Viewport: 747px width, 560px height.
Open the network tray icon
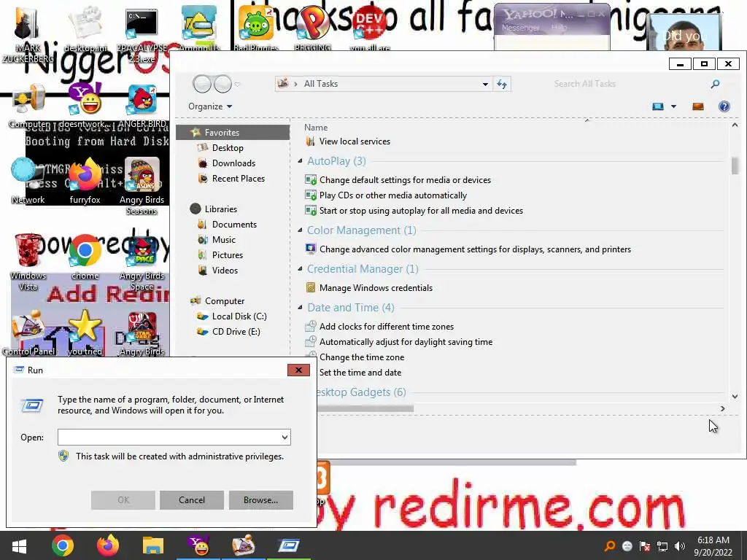tap(662, 546)
